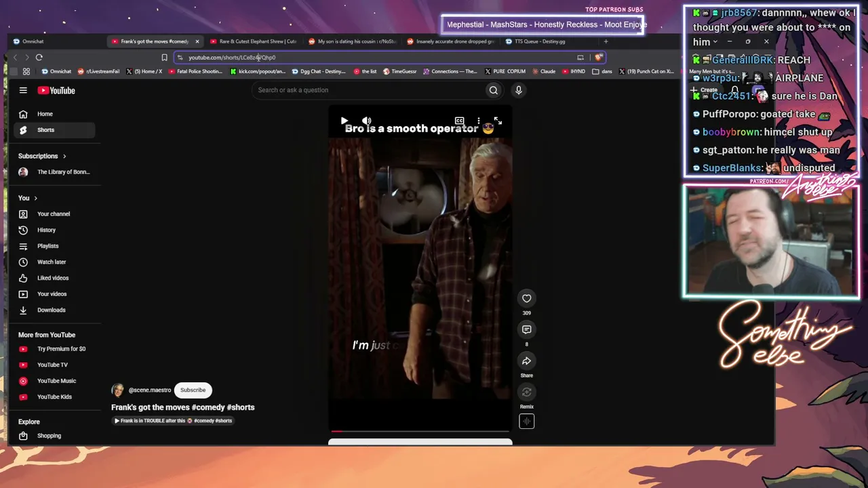This screenshot has width=868, height=488.
Task: Switch to the Omnichat browser tab
Action: (x=57, y=41)
